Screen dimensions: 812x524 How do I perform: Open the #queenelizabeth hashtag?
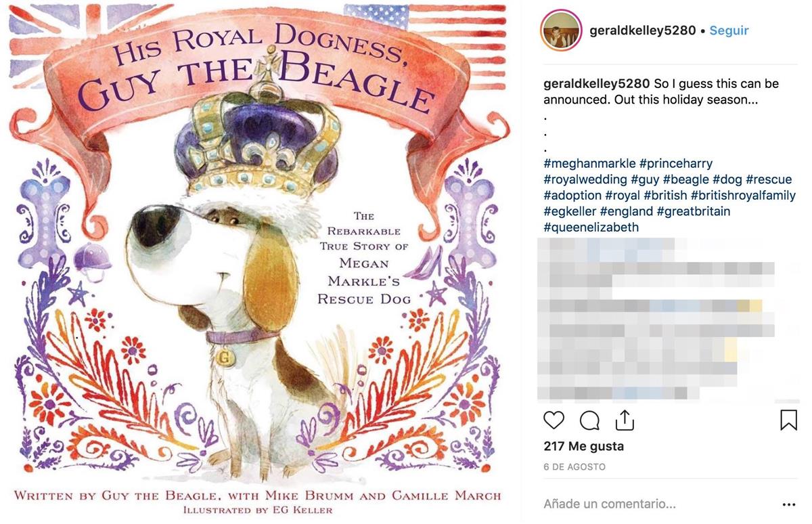pyautogui.click(x=591, y=227)
